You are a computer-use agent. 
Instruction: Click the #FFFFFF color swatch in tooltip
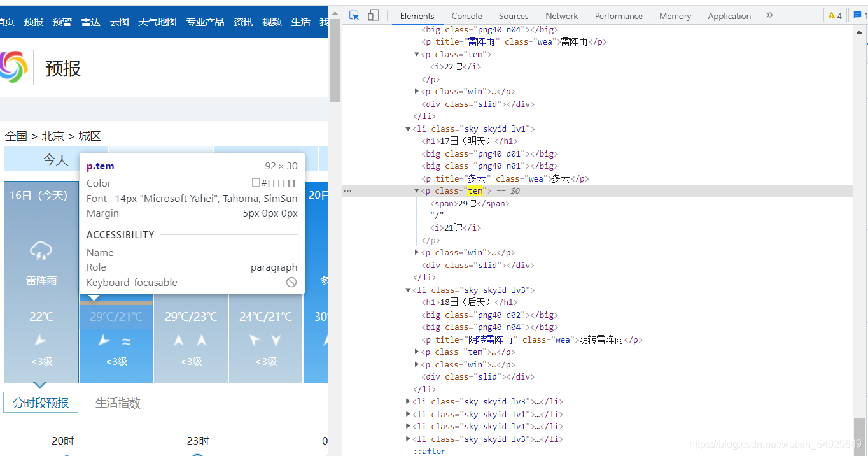coord(256,183)
